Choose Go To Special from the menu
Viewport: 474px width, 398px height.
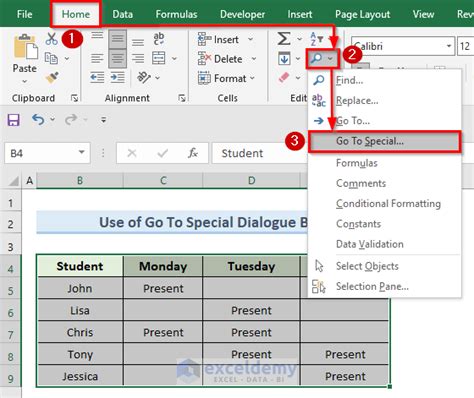pyautogui.click(x=385, y=141)
